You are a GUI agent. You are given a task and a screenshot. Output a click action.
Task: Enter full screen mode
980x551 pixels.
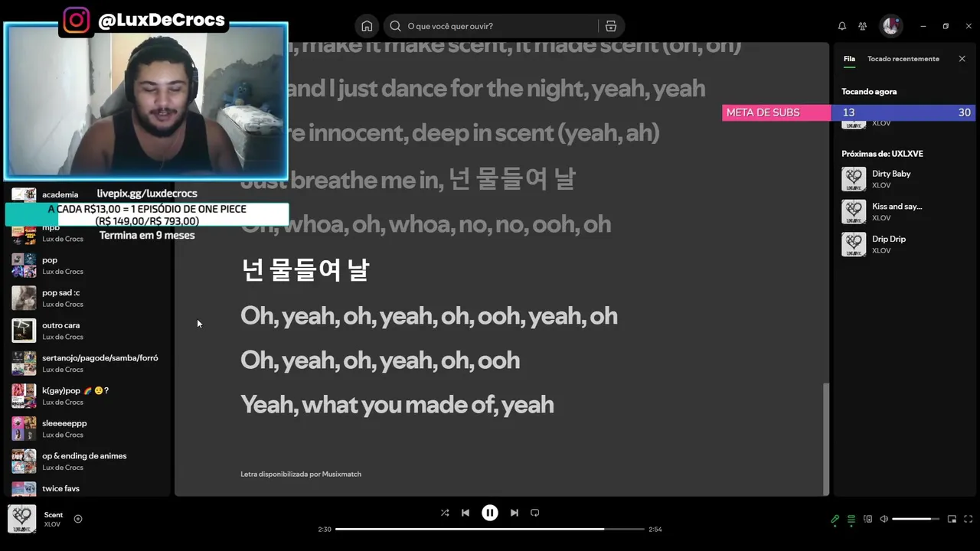pyautogui.click(x=968, y=519)
